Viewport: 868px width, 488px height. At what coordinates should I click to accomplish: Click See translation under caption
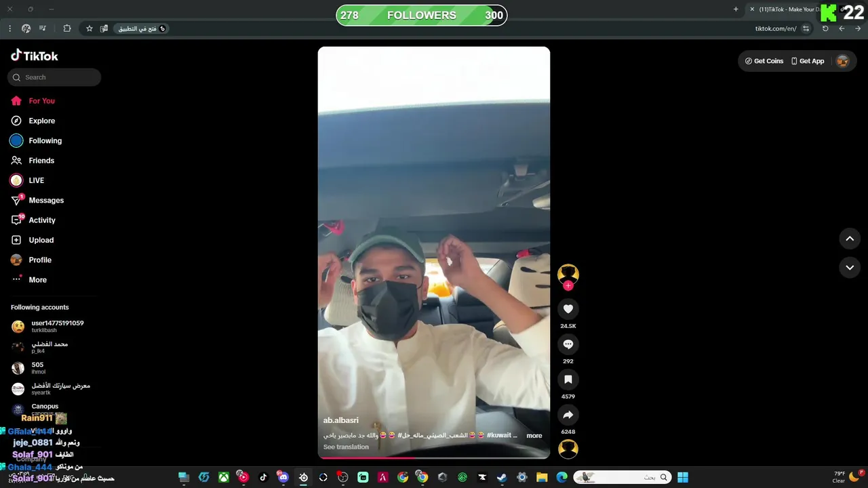[346, 447]
